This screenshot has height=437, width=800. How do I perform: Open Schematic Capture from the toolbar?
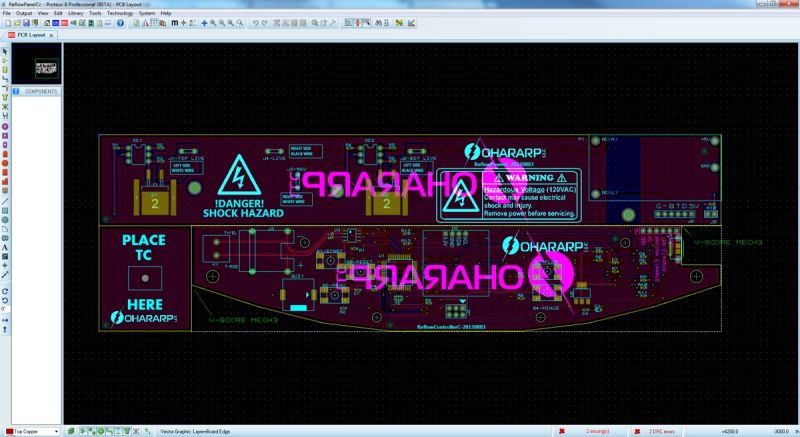[56, 23]
